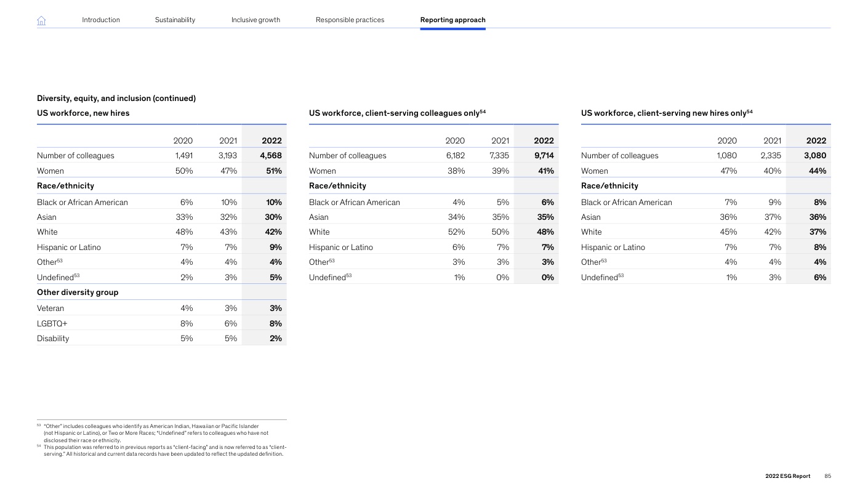The height and width of the screenshot is (489, 868).
Task: Click the 3,080 number of colleagues value
Action: pyautogui.click(x=815, y=156)
